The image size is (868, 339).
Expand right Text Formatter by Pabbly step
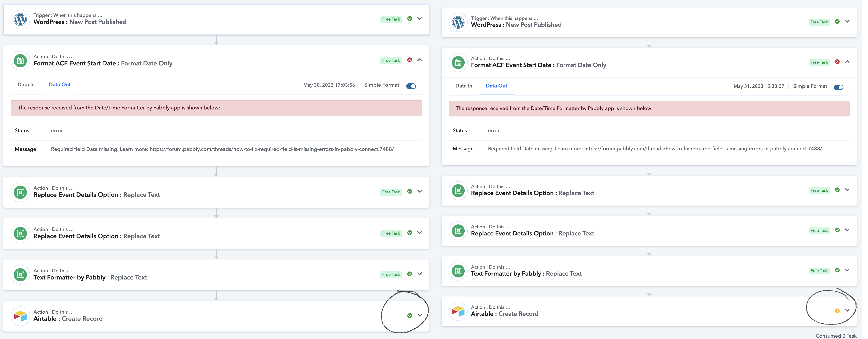pyautogui.click(x=847, y=270)
